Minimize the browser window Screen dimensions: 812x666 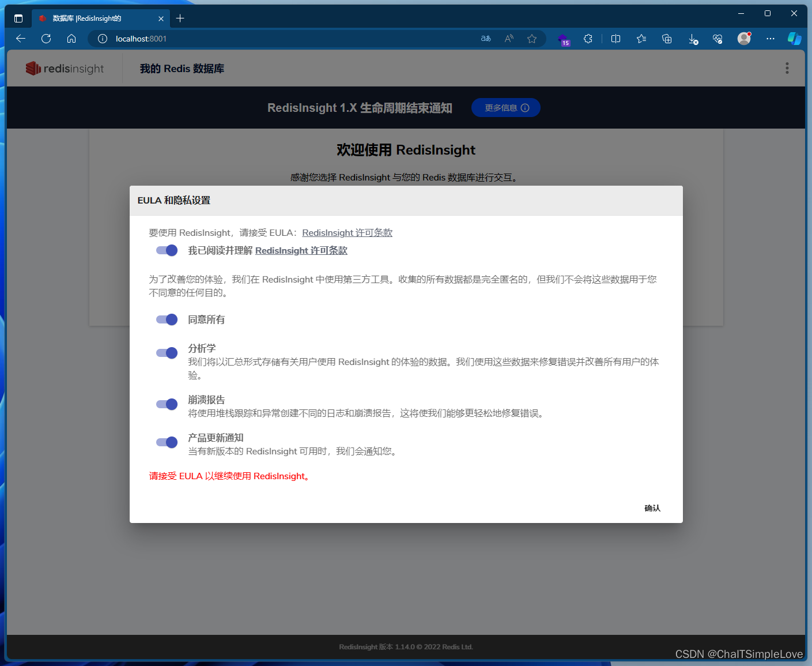coord(741,13)
